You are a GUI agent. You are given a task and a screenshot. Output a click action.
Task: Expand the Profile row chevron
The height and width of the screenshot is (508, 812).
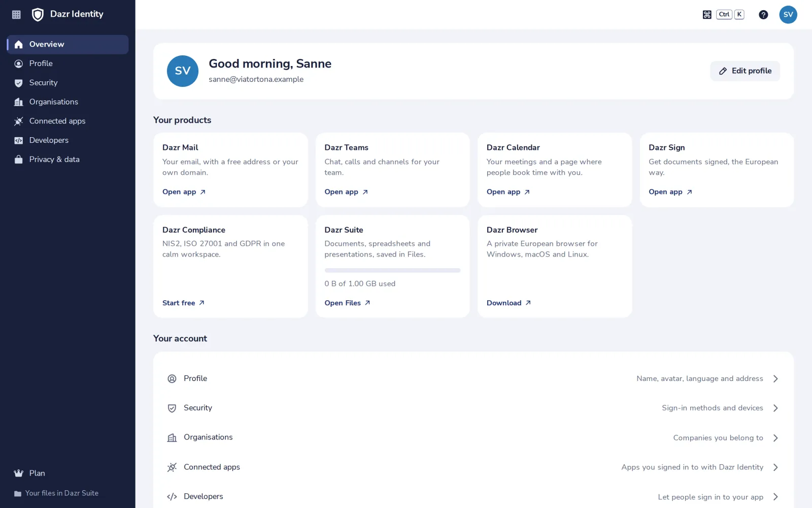(775, 379)
